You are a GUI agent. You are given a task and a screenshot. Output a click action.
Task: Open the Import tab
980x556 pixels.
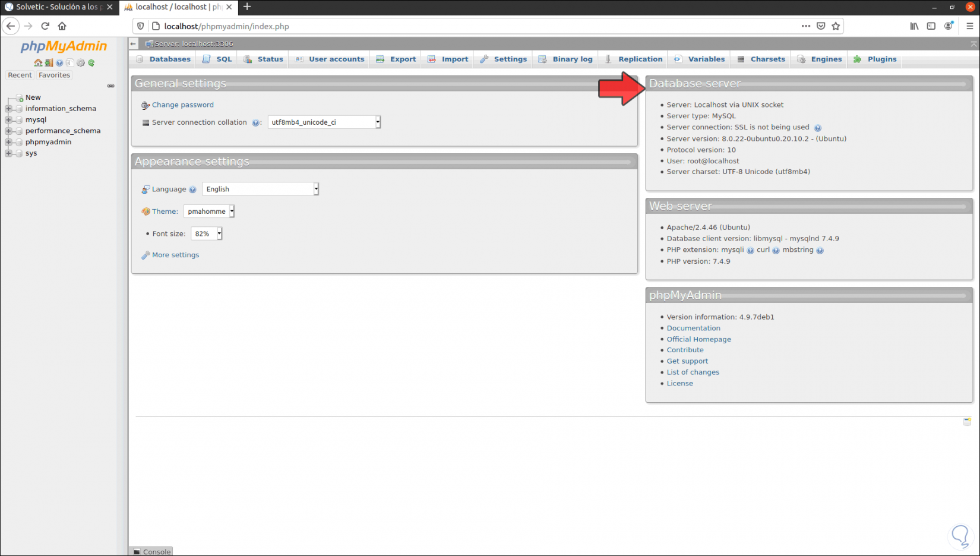(x=448, y=59)
